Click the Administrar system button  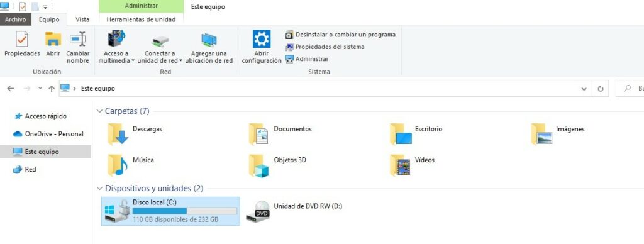pyautogui.click(x=306, y=59)
